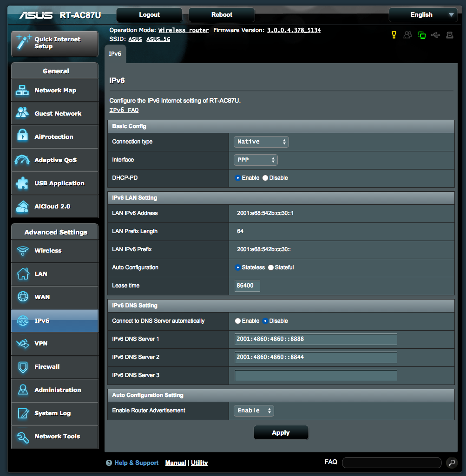Image resolution: width=466 pixels, height=476 pixels.
Task: Select Disable for DHCP-PD
Action: click(x=265, y=178)
